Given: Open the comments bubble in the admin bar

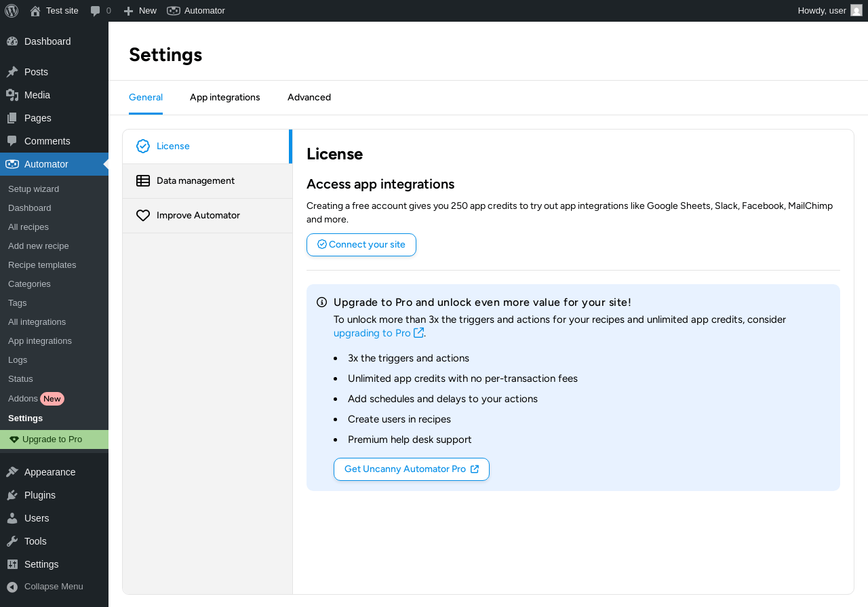Looking at the screenshot, I should click(96, 11).
